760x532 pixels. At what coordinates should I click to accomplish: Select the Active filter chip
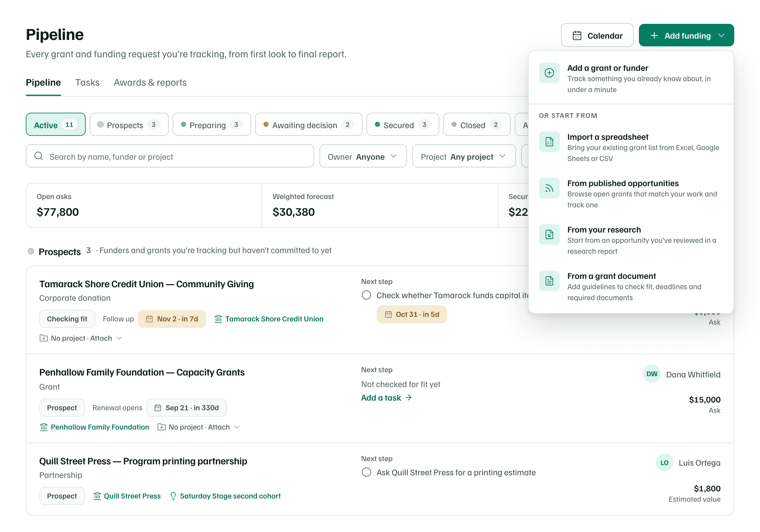coord(56,125)
